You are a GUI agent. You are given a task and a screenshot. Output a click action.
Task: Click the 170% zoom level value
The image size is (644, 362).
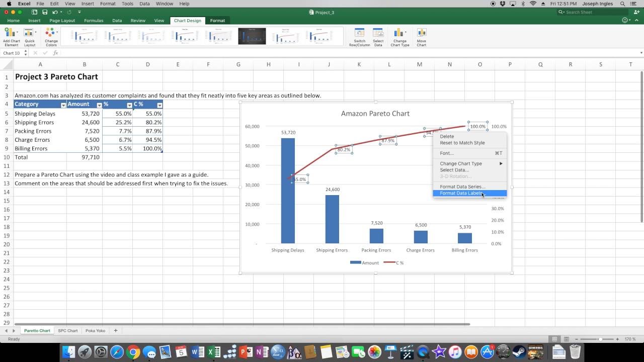pos(629,339)
